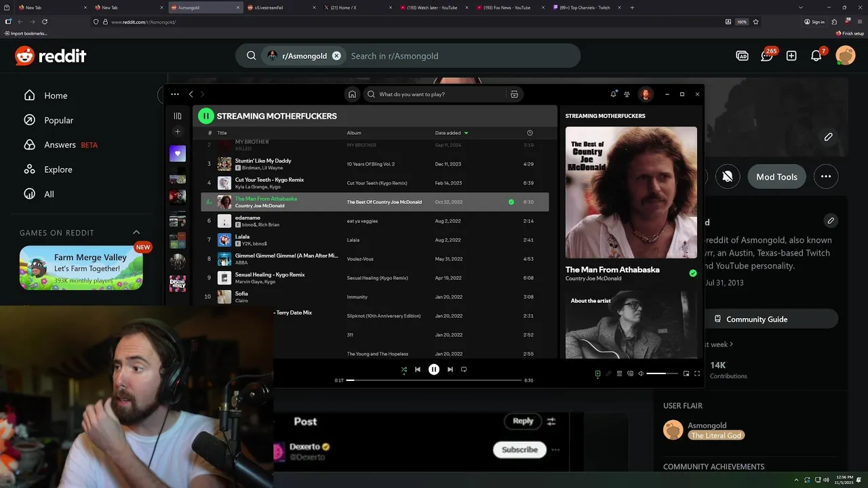This screenshot has width=868, height=488.
Task: Sort playlist by the Title column header
Action: pos(222,133)
